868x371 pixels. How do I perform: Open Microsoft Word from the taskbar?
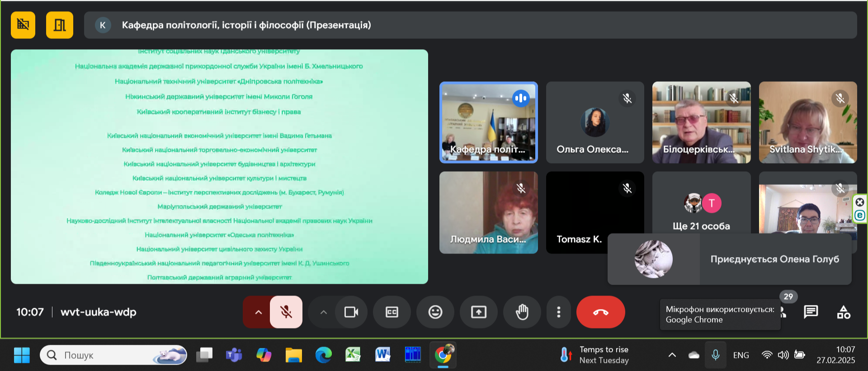[x=382, y=355]
